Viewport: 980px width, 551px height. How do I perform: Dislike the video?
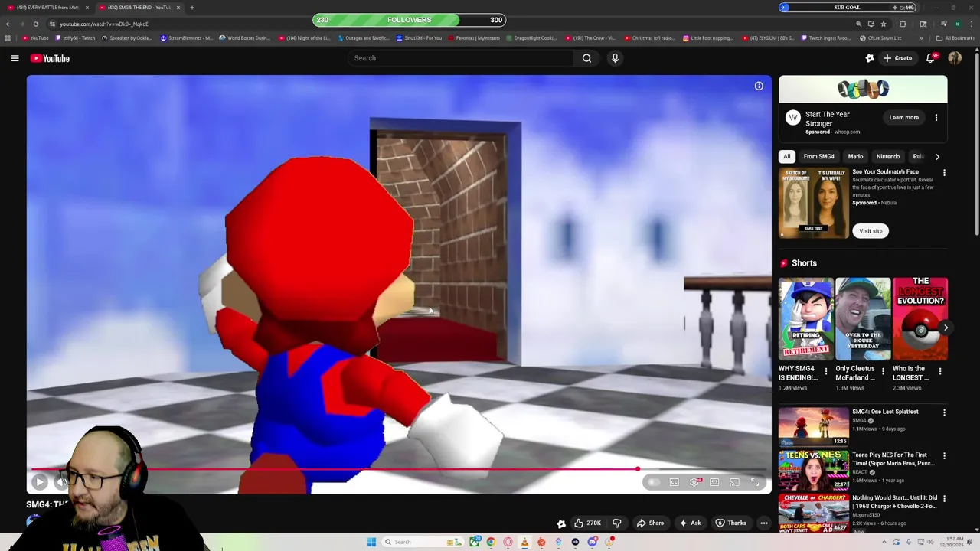coord(617,523)
